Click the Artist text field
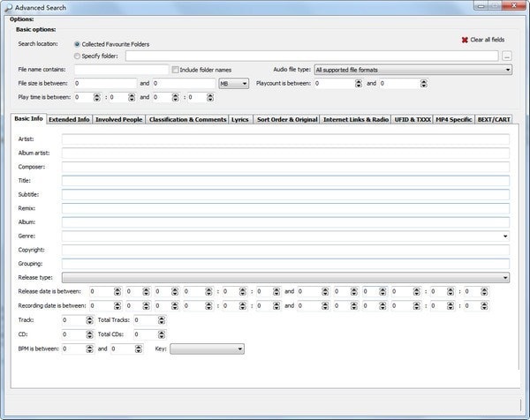The image size is (530, 420). 284,139
